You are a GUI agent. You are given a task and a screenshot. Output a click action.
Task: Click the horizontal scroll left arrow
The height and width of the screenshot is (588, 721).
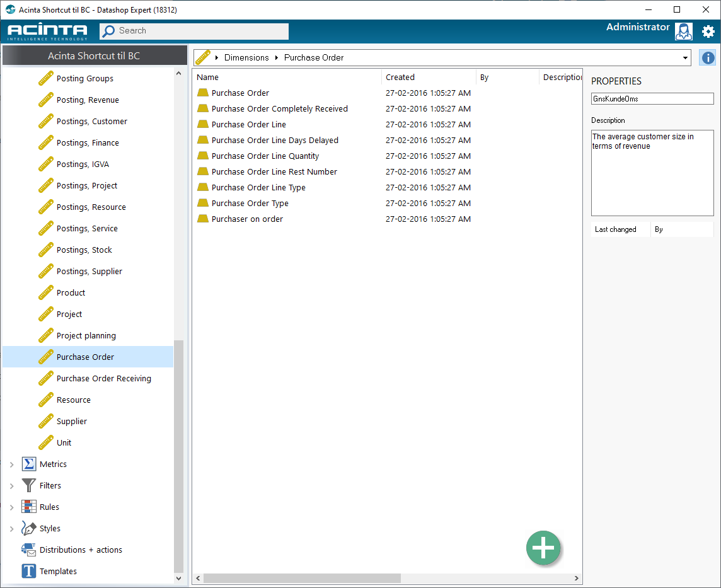coord(198,578)
